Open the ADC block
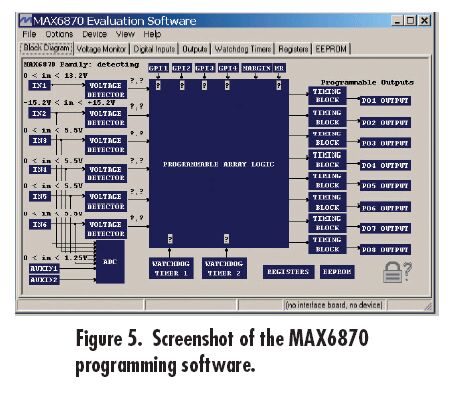This screenshot has width=454, height=403. (x=110, y=262)
